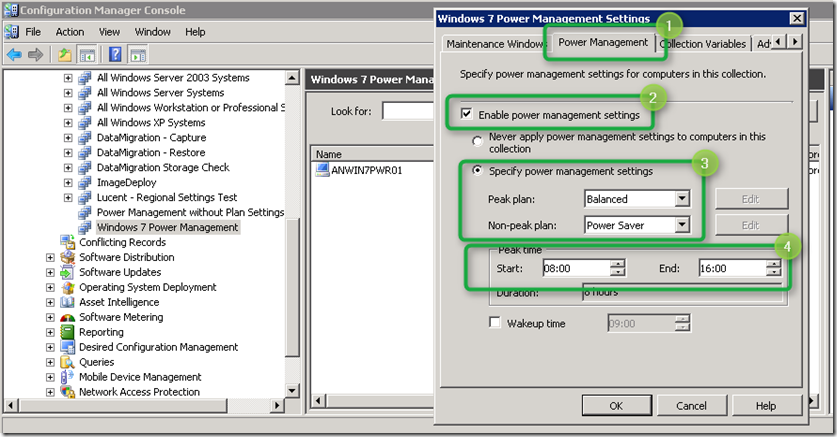837x437 pixels.
Task: Open the View menu
Action: [109, 32]
